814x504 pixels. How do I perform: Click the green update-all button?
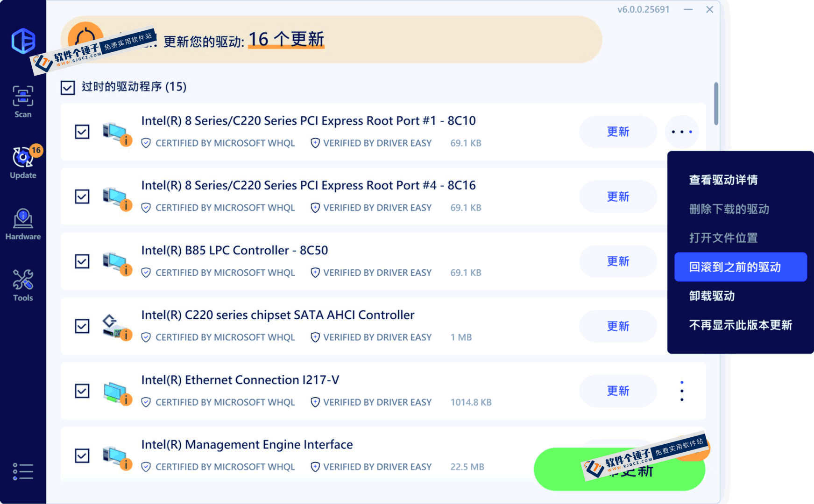(x=619, y=469)
